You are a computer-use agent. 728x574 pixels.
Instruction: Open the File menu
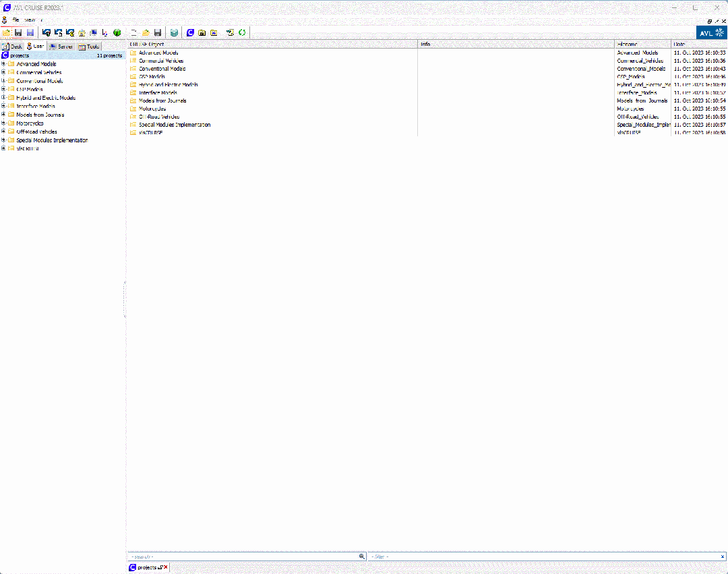tap(16, 20)
